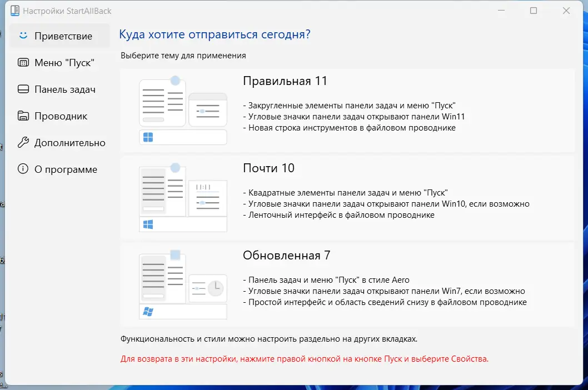Switch to Меню "Пуск" settings tab

60,63
